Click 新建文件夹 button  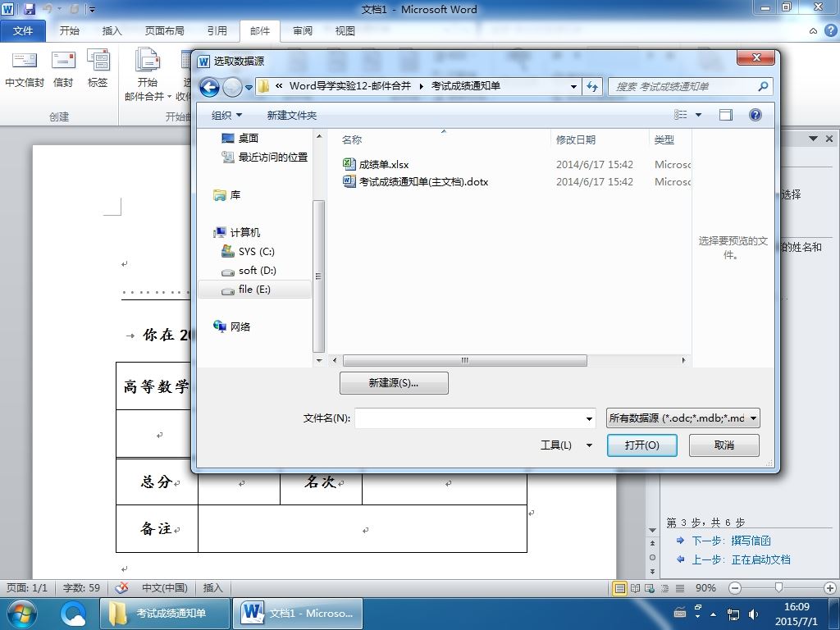[291, 115]
